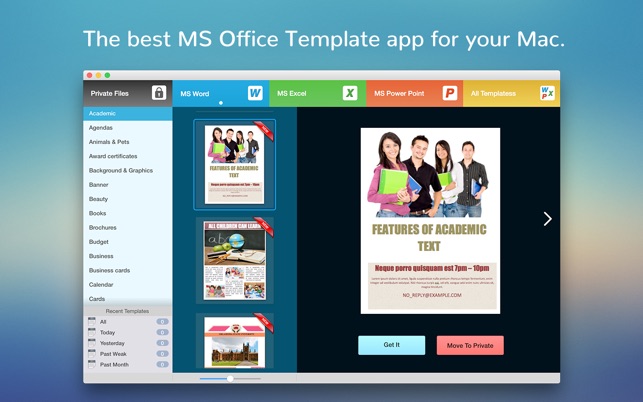The height and width of the screenshot is (402, 643).
Task: Click the calendar icon beside Yesterday
Action: [92, 343]
